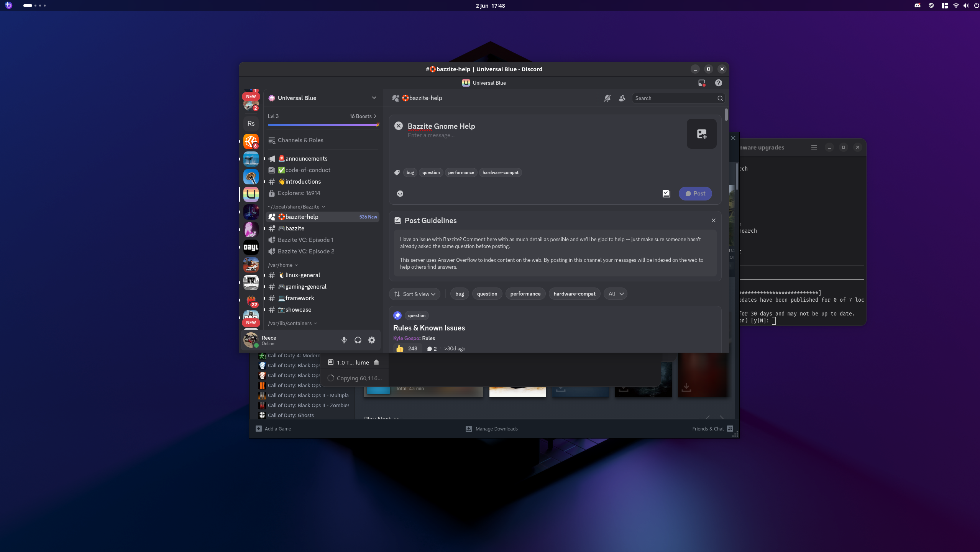Show the member list in bazzite-help

point(622,98)
